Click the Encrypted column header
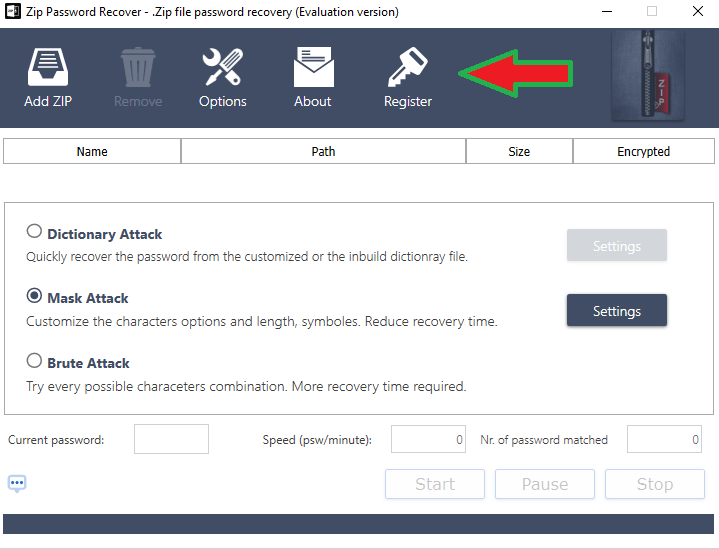 click(644, 151)
